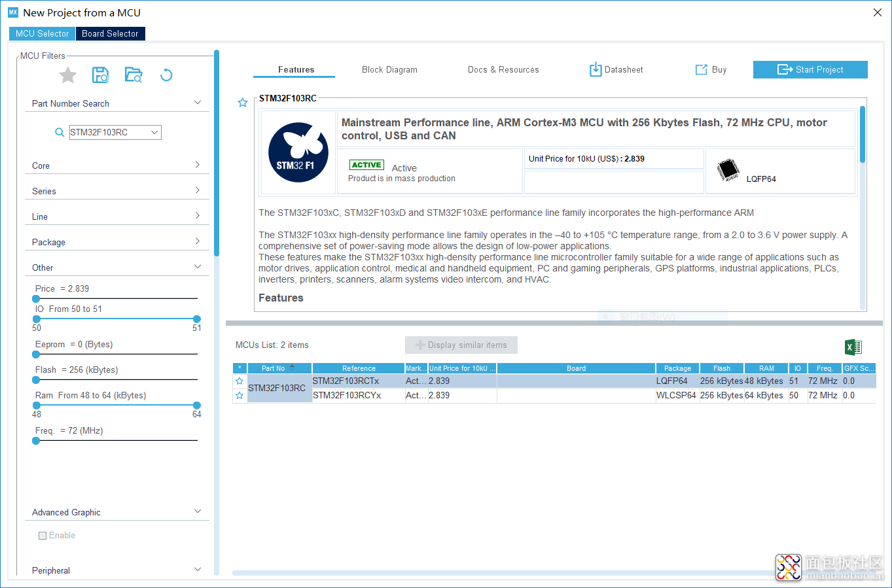The width and height of the screenshot is (892, 588).
Task: Reset all filters with the circular arrow icon
Action: pos(166,75)
